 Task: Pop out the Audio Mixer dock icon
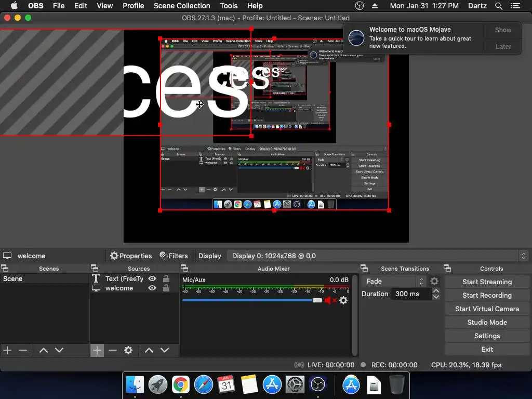[x=184, y=269]
